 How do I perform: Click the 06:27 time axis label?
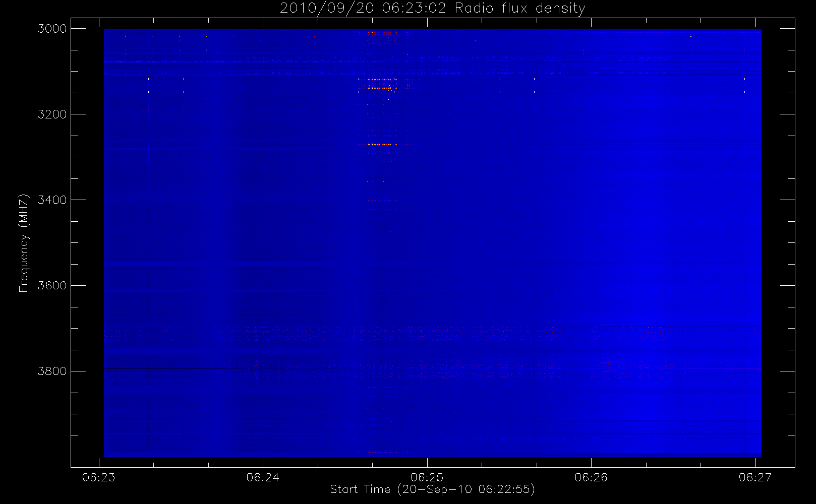click(755, 477)
